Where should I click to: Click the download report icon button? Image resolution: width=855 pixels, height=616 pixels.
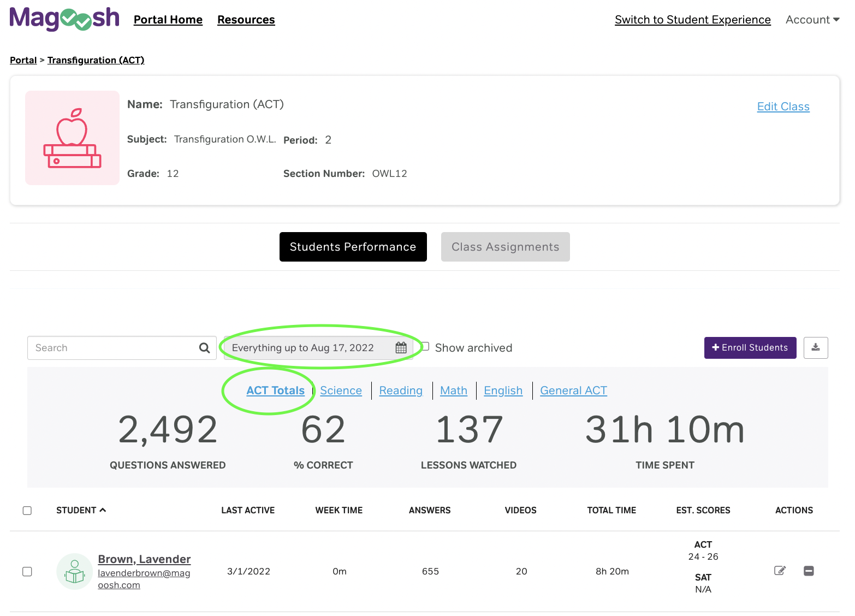click(x=816, y=347)
